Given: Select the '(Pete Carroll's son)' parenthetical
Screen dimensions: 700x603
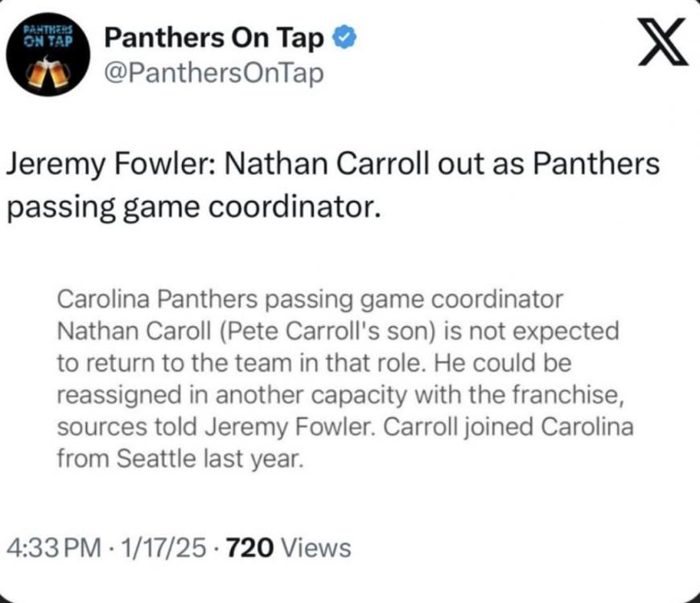Looking at the screenshot, I should click(322, 331).
